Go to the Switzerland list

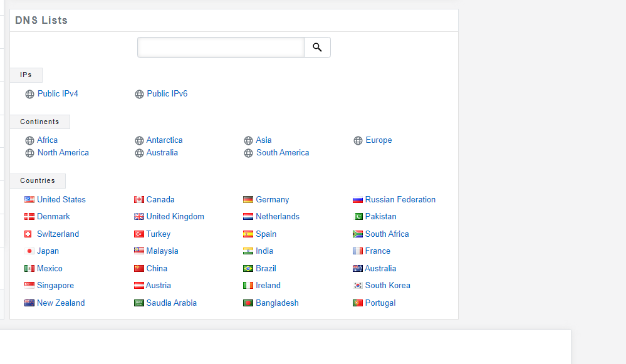coord(58,234)
